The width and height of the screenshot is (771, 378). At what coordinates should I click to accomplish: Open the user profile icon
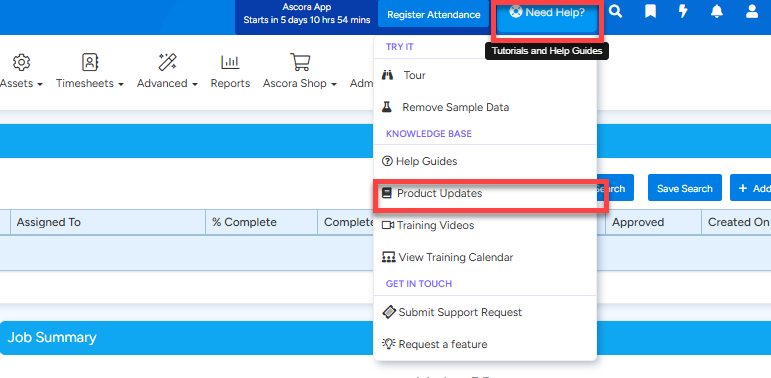[x=752, y=12]
